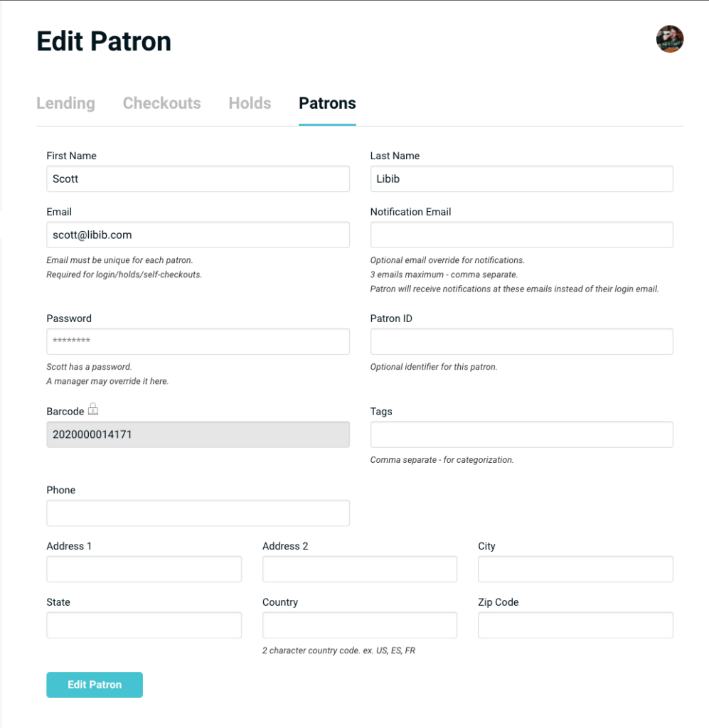709x728 pixels.
Task: Click the locked Barcode field
Action: (198, 434)
